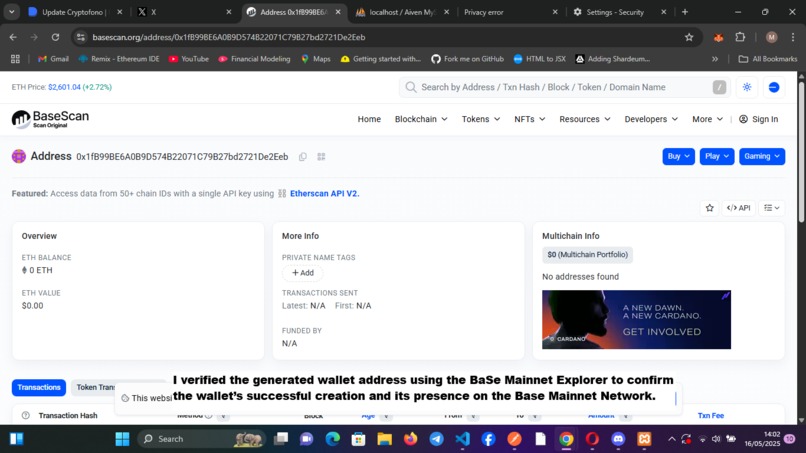The image size is (806, 453).
Task: Open the Windows Start menu
Action: click(x=122, y=439)
